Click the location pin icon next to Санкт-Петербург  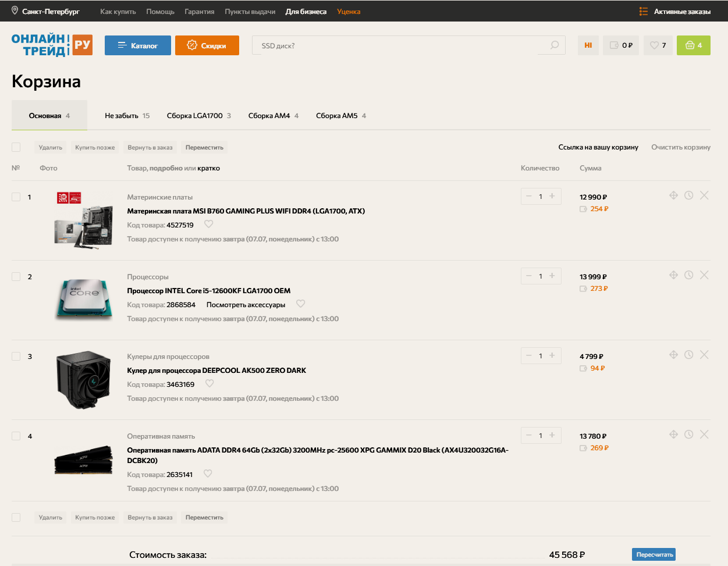(15, 10)
